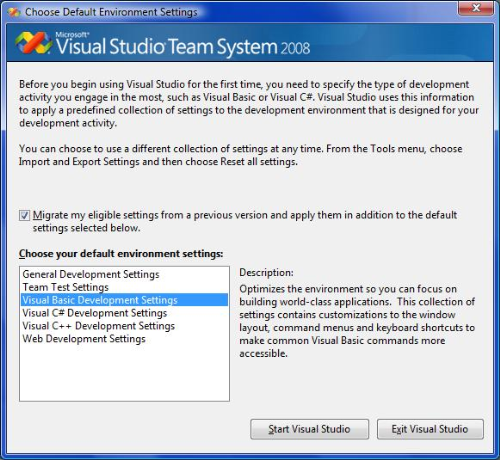
Task: Pick Visual C++ Development Settings
Action: tap(124, 326)
